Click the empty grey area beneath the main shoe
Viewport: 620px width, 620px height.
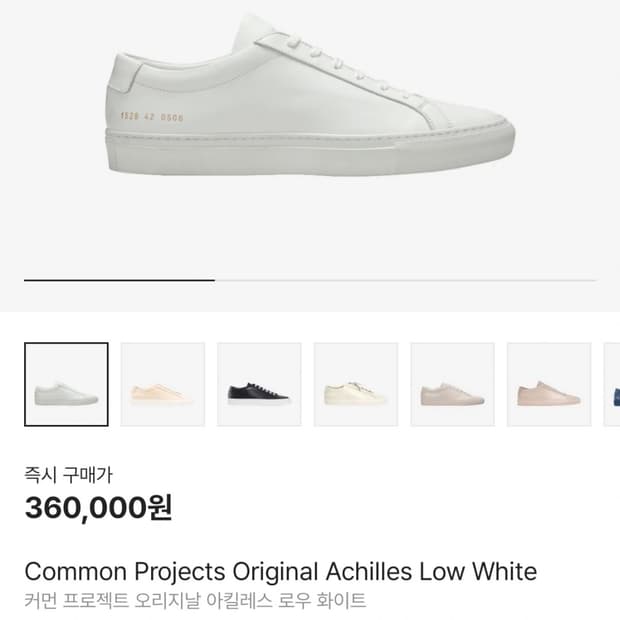click(x=310, y=225)
